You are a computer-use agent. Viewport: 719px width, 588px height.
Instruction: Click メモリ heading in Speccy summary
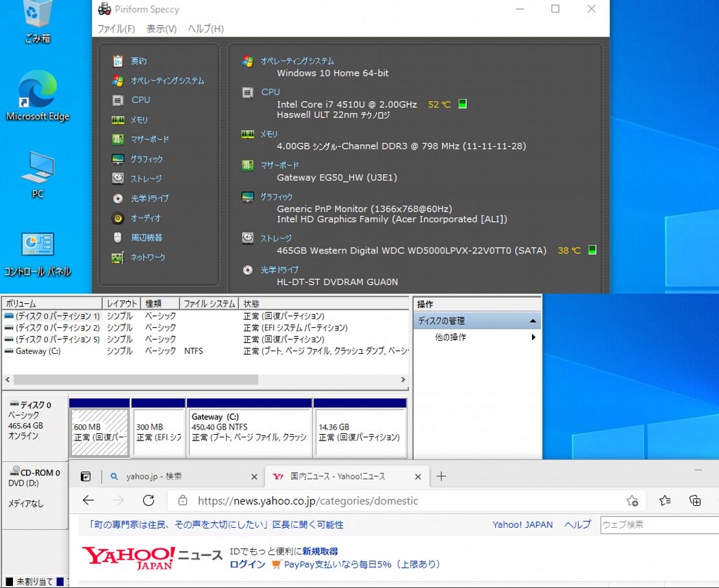click(x=269, y=135)
